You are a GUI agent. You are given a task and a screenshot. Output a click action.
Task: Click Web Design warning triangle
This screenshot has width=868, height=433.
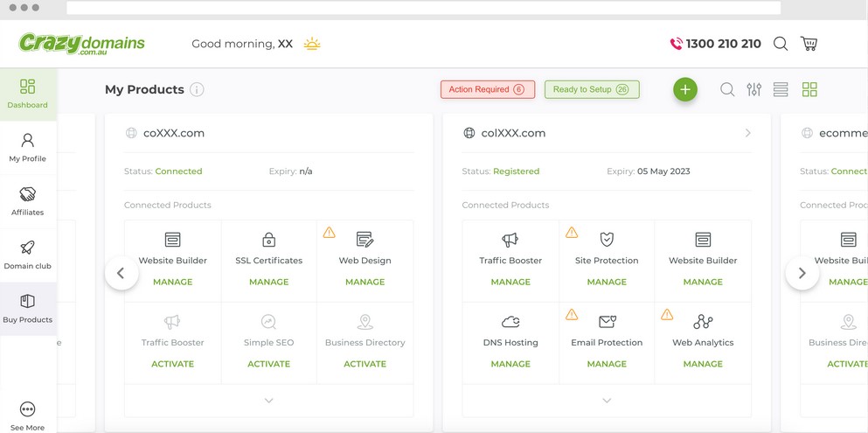(330, 233)
